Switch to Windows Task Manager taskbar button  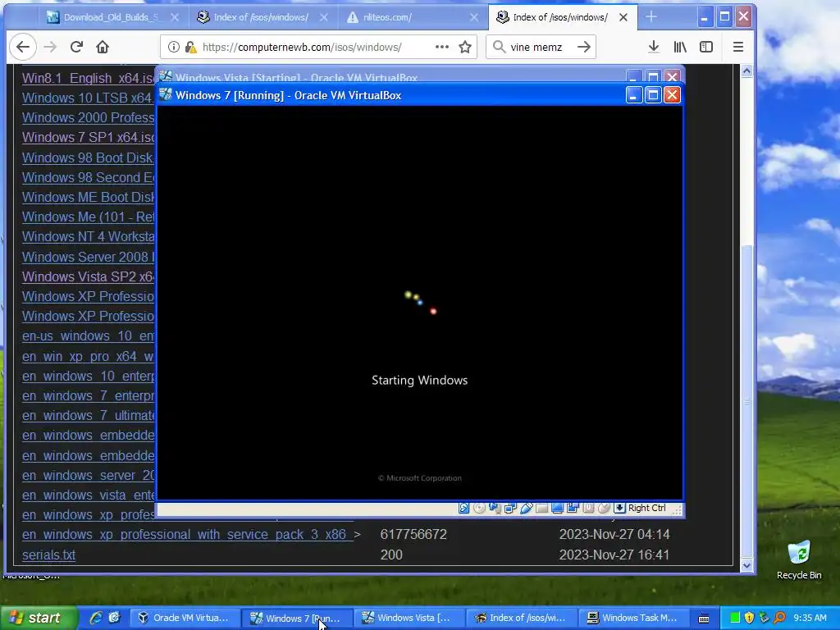point(632,618)
